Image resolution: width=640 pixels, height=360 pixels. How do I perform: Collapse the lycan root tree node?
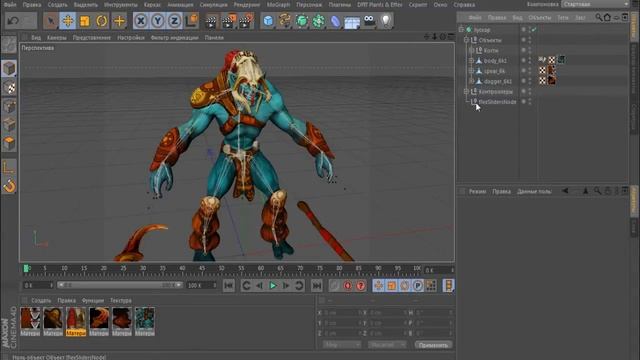[461, 29]
